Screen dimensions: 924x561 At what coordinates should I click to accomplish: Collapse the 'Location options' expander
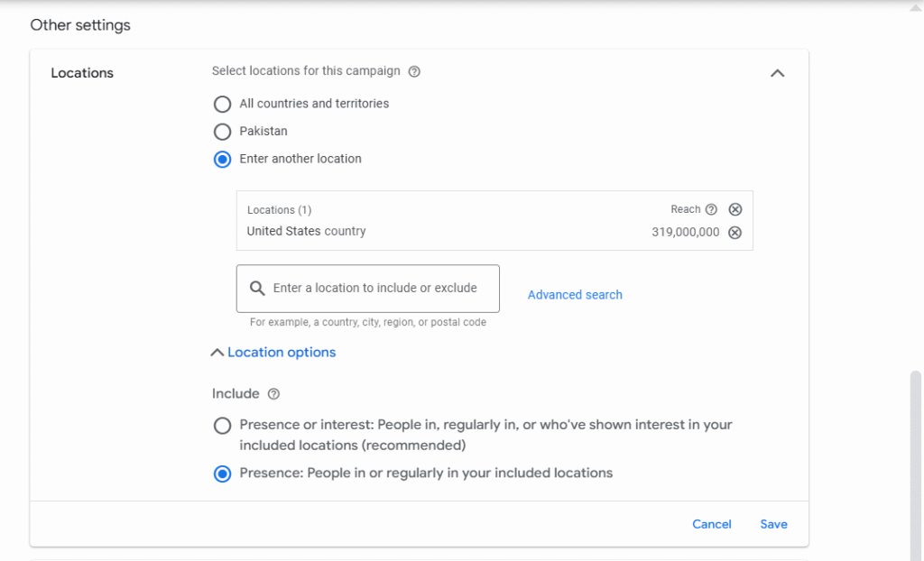tap(273, 353)
